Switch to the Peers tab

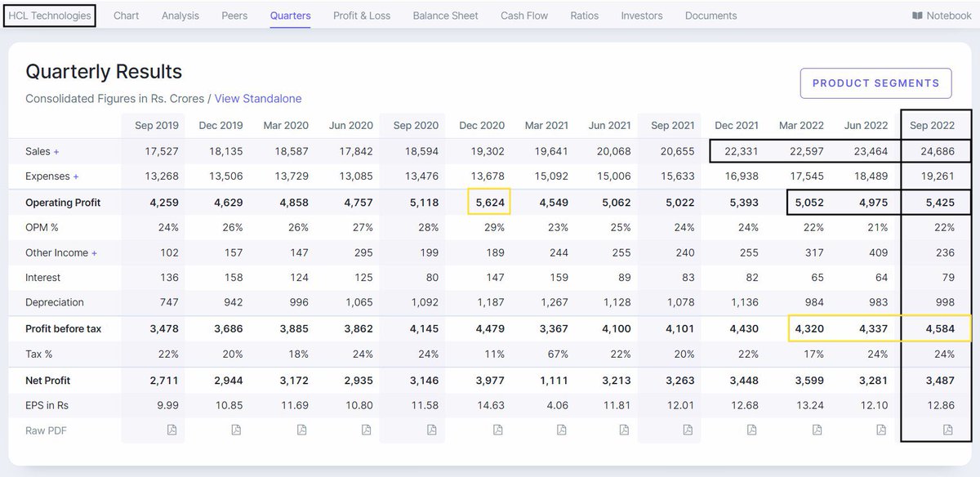point(234,16)
